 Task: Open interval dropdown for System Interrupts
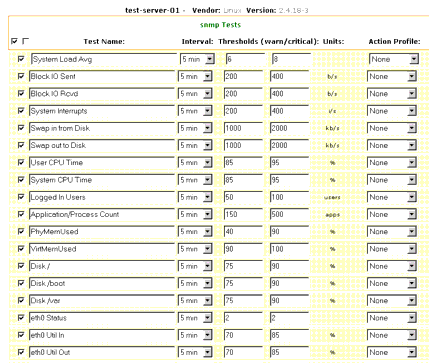195,111
